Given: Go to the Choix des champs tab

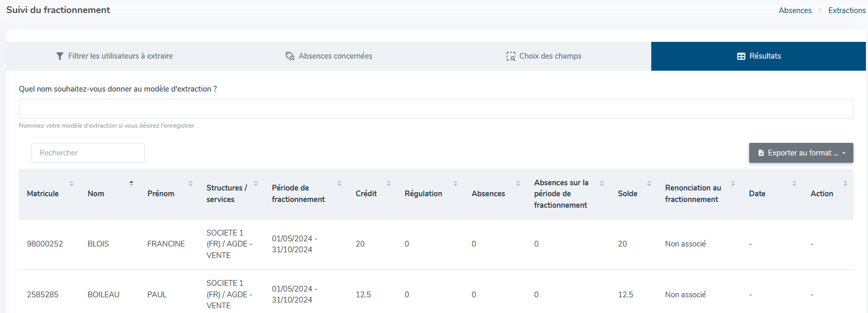Looking at the screenshot, I should (543, 56).
